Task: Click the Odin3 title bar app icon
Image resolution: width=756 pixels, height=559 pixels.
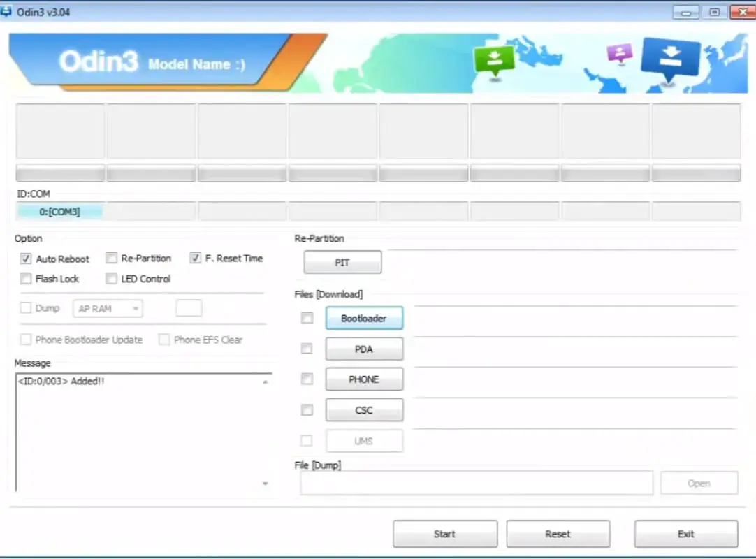Action: click(6, 11)
